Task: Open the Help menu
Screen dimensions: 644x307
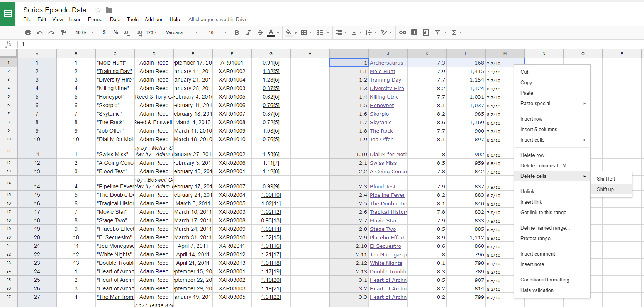Action: point(175,19)
